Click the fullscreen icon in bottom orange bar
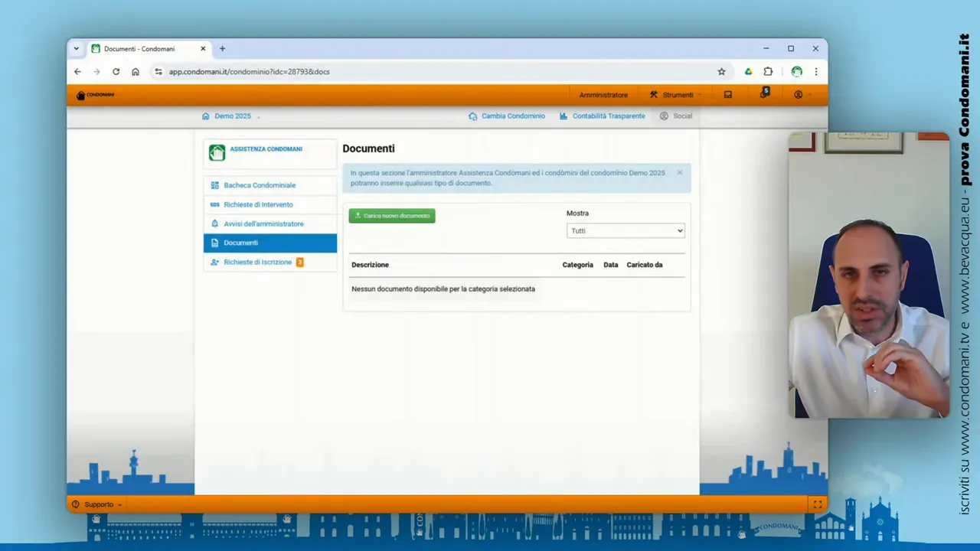 pos(817,504)
